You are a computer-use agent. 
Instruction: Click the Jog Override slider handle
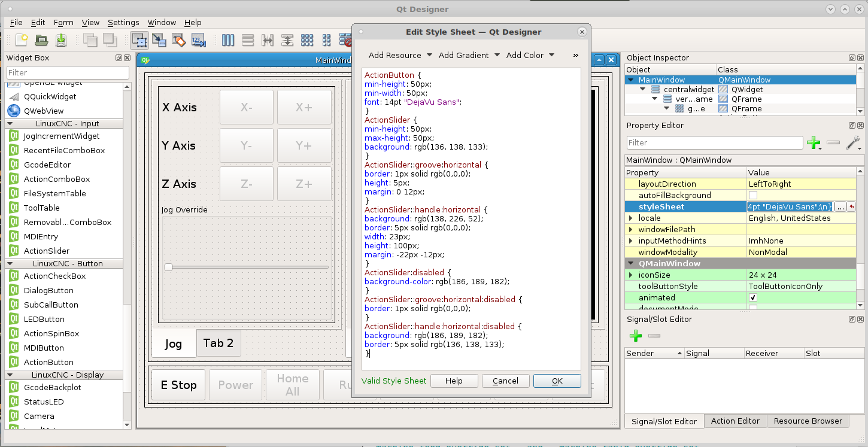click(x=169, y=267)
